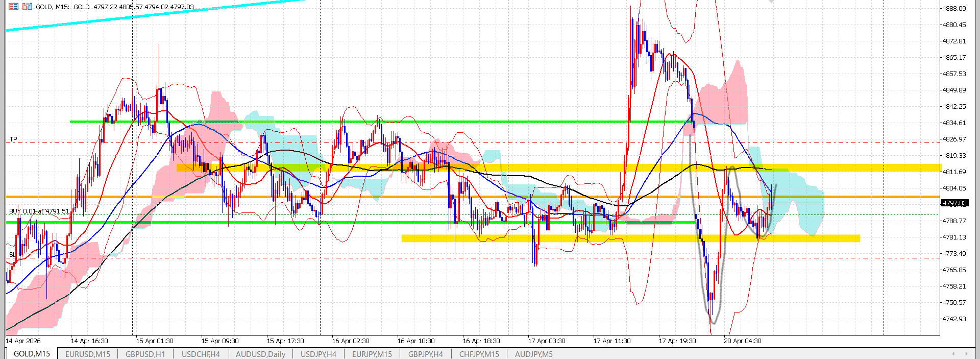
Task: Click the 17 Apr 11:30 time axis label
Action: 611,341
